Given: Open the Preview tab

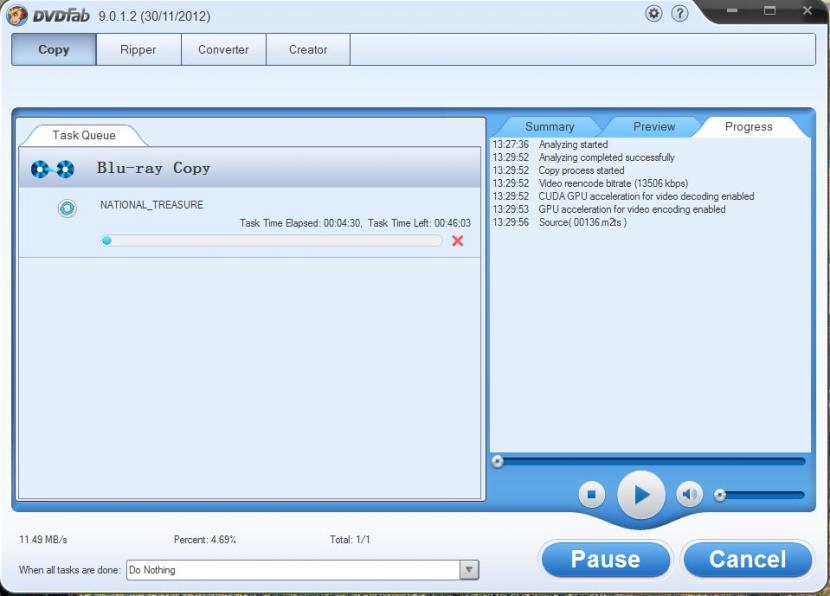Looking at the screenshot, I should coord(654,127).
